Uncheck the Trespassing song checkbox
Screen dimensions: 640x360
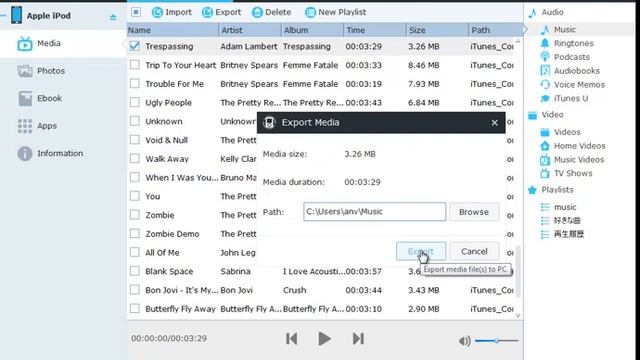135,46
